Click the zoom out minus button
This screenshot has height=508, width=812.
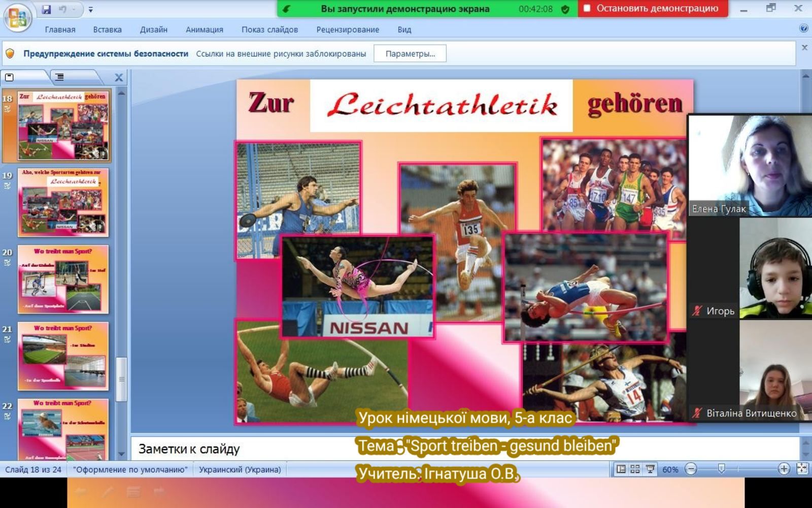[691, 469]
